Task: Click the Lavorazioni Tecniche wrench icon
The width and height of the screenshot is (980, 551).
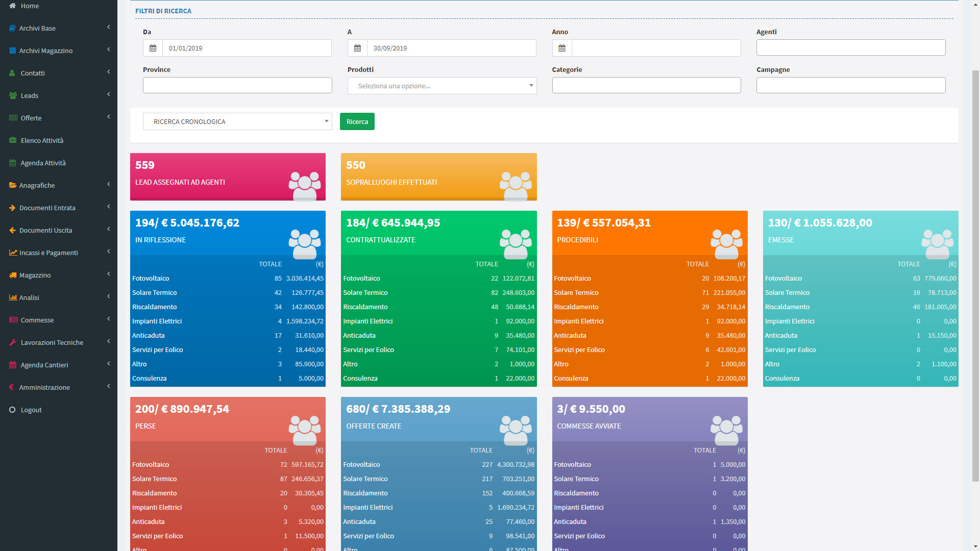Action: 13,342
